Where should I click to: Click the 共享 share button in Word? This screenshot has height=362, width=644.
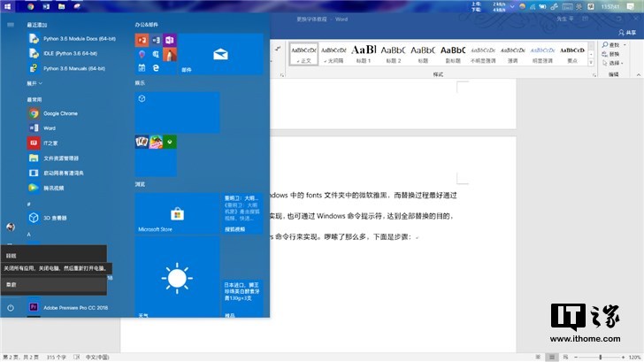pyautogui.click(x=627, y=32)
